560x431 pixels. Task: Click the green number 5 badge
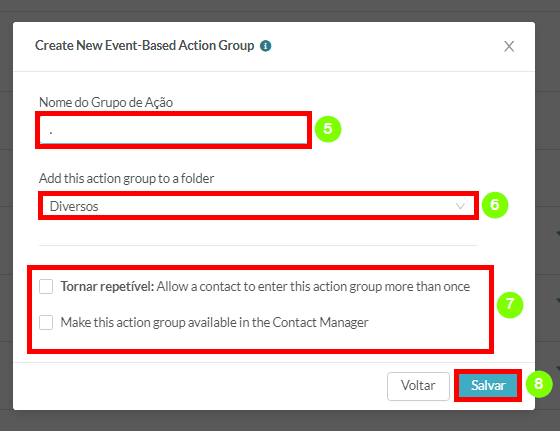(x=328, y=129)
